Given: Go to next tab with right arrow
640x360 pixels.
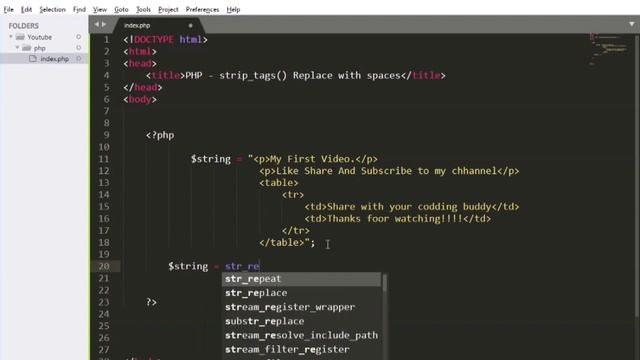Looking at the screenshot, I should coord(104,24).
